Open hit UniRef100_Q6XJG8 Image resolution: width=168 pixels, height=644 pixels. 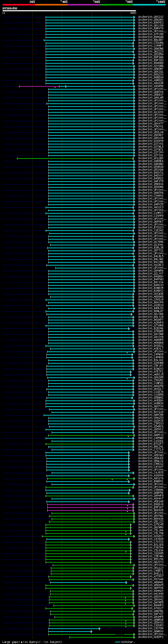click(151, 25)
